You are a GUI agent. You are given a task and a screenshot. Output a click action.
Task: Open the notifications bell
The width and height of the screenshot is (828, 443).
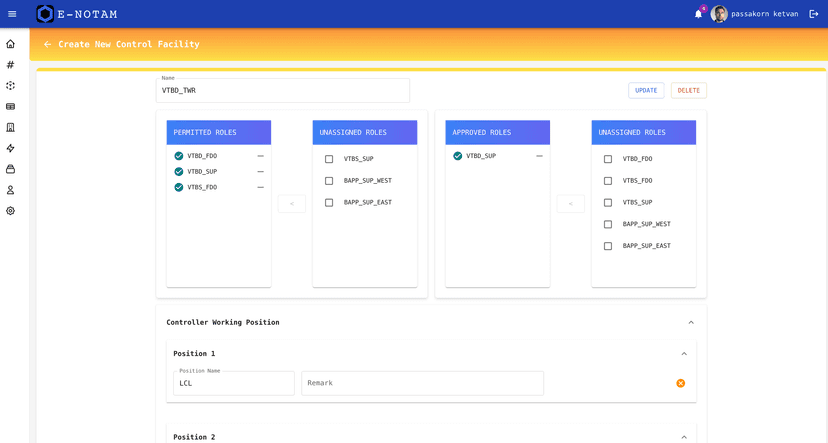click(698, 14)
